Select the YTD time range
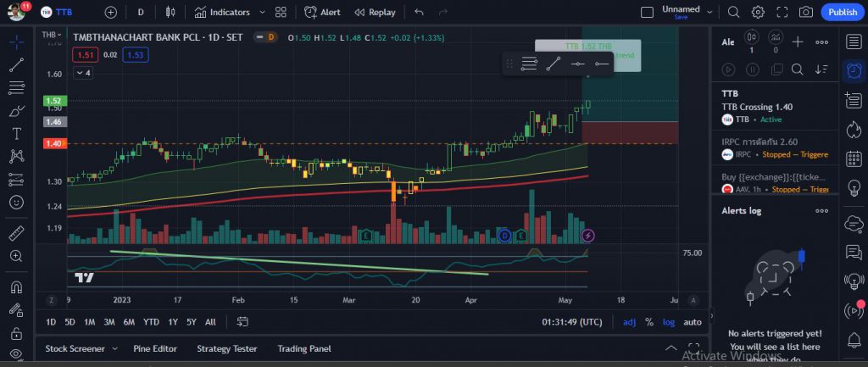Viewport: 868px width, 367px height. (x=151, y=321)
